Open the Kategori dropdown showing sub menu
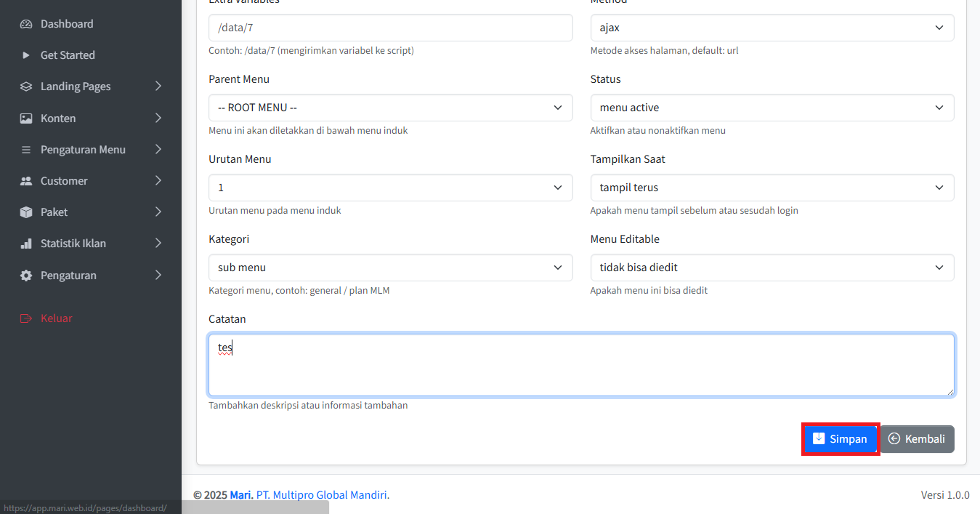The image size is (980, 514). click(390, 268)
